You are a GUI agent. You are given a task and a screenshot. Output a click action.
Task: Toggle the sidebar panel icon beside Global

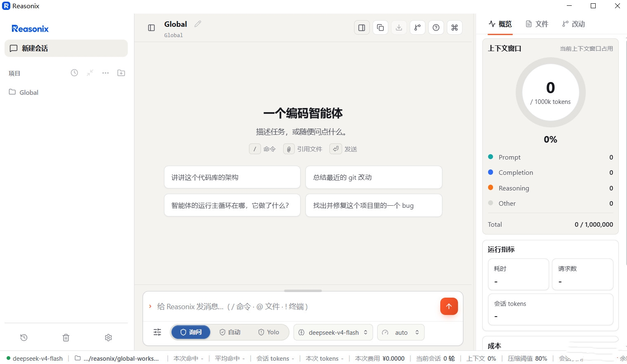151,28
